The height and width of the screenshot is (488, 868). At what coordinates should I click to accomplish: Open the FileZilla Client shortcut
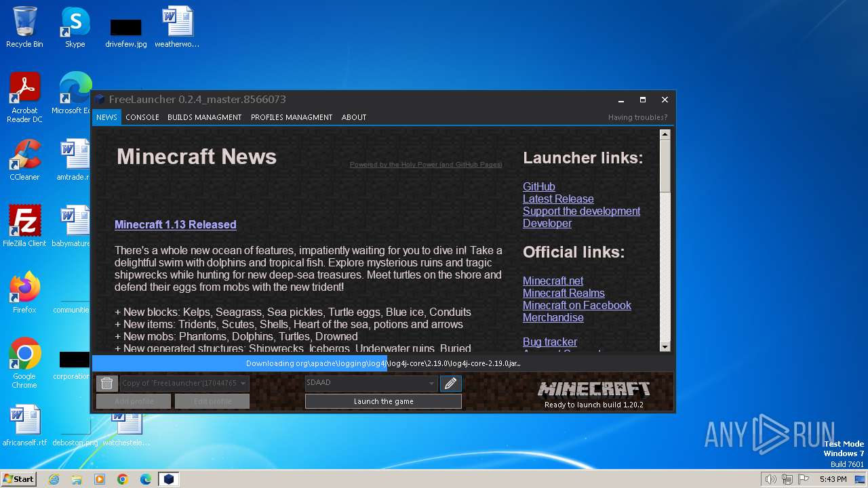(24, 226)
